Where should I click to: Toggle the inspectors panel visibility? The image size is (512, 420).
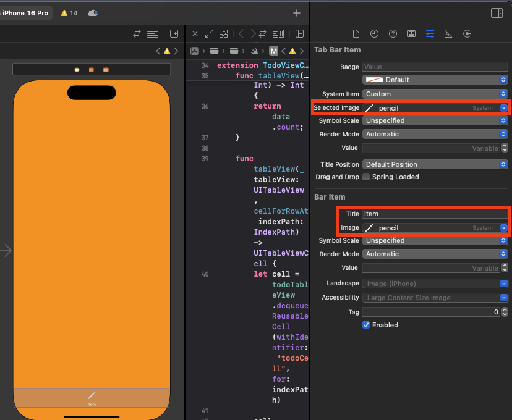tap(497, 13)
